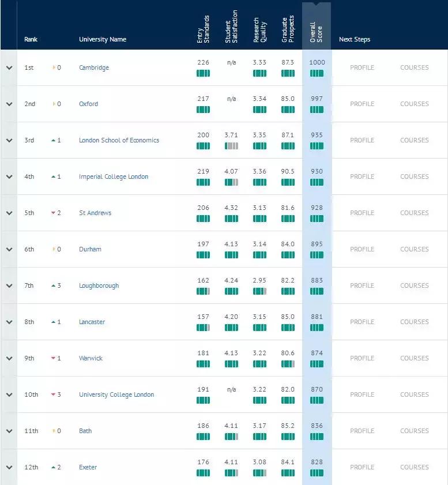
Task: Open the Durham university link
Action: [x=90, y=249]
